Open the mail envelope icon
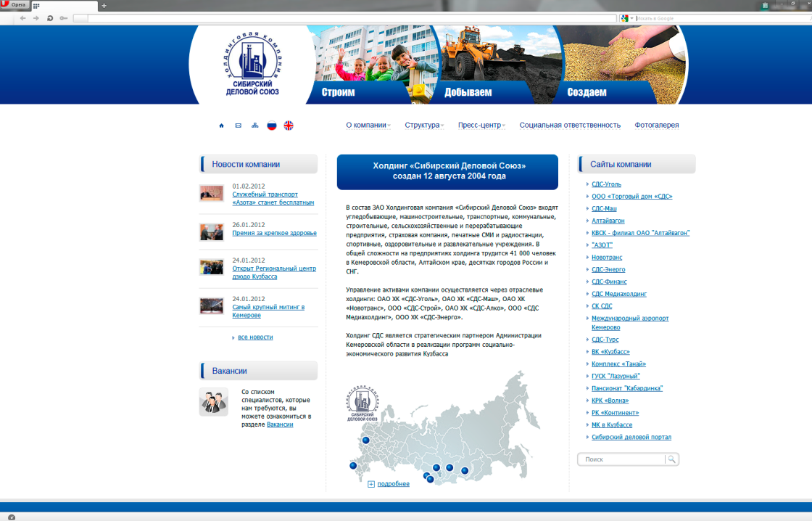Image resolution: width=812 pixels, height=521 pixels. point(239,126)
